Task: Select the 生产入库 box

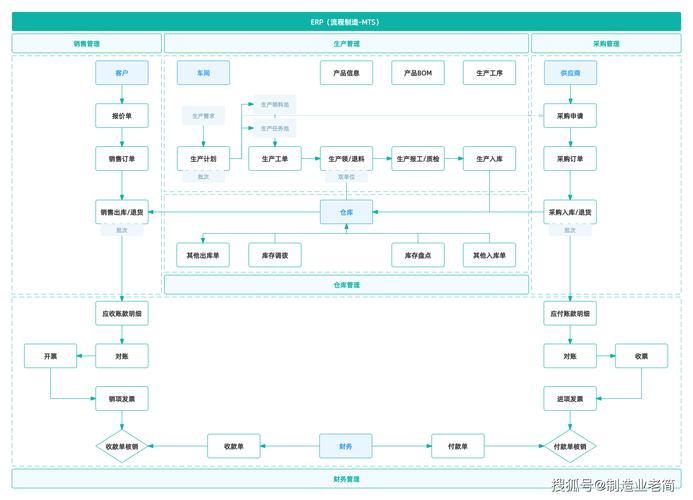Action: pos(489,158)
